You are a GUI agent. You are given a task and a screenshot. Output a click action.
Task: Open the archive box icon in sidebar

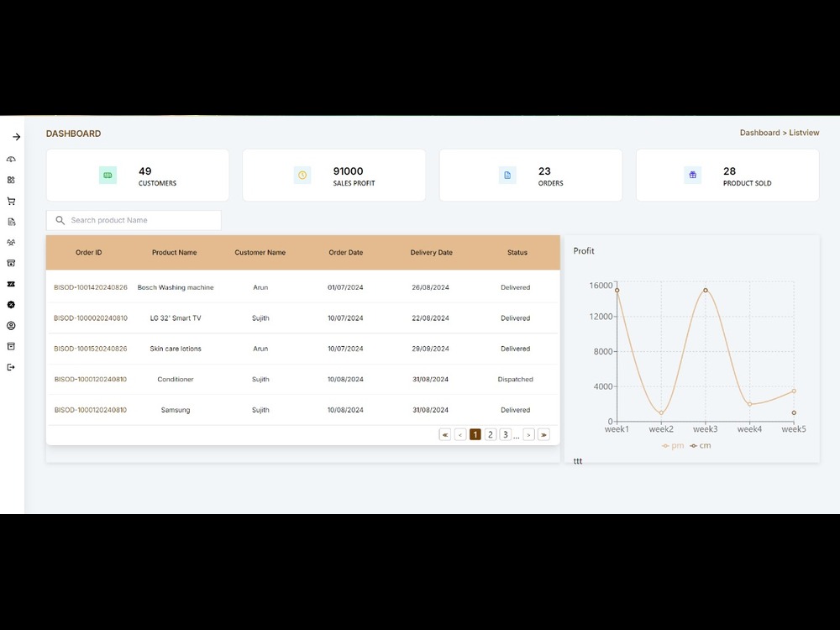click(11, 346)
